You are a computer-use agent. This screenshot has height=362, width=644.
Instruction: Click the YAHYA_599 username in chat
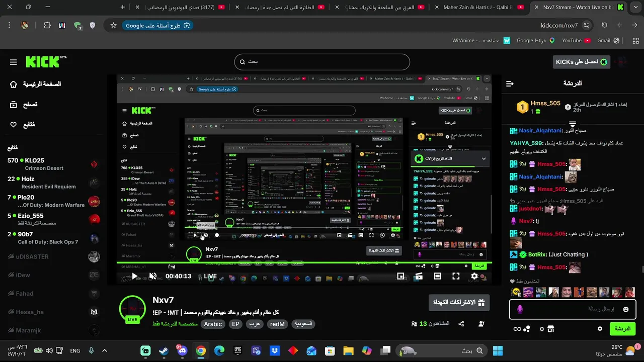pos(526,143)
